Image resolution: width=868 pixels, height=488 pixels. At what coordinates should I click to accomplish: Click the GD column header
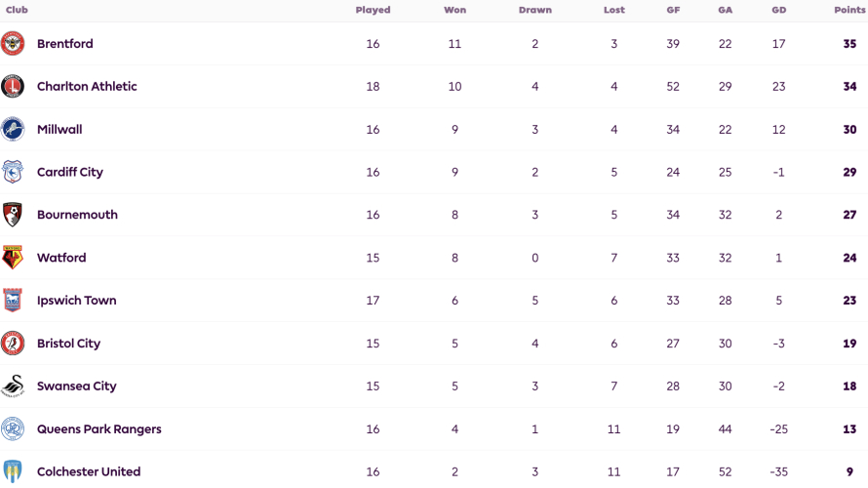click(779, 10)
